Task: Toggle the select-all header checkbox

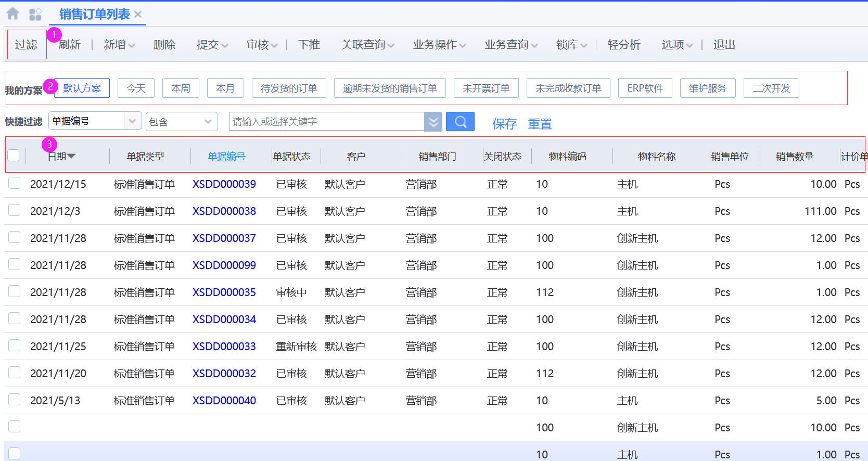Action: (x=14, y=155)
